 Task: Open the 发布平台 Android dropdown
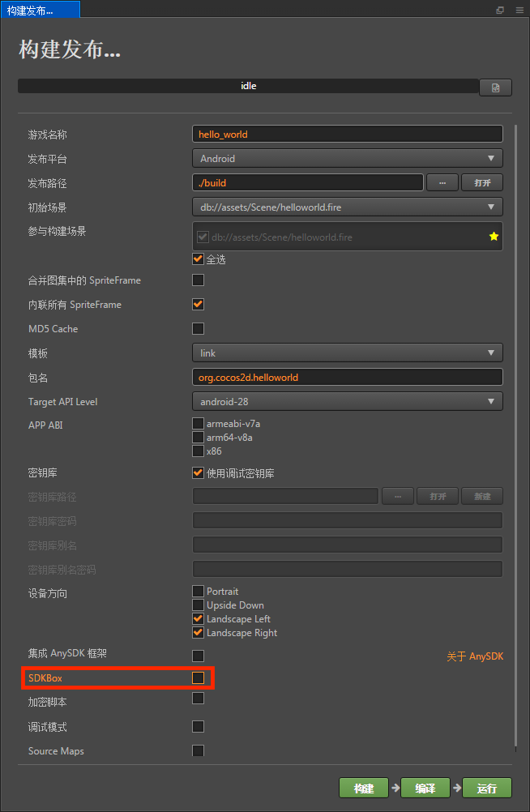pyautogui.click(x=348, y=159)
